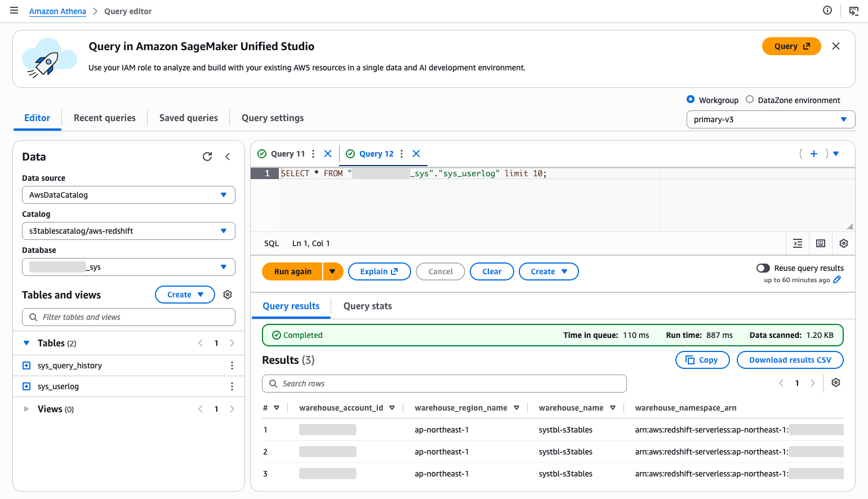Close the Query 11 tab
This screenshot has height=499, width=868.
[328, 154]
